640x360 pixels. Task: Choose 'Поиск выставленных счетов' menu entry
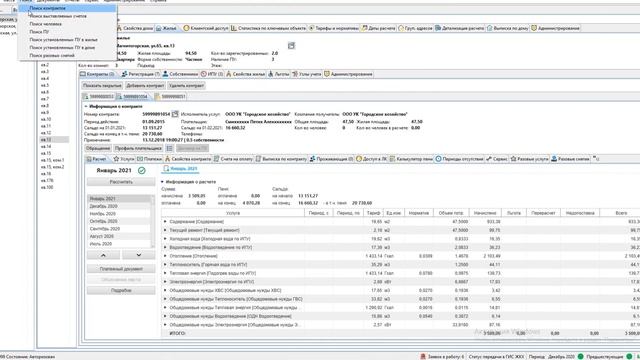(x=67, y=16)
